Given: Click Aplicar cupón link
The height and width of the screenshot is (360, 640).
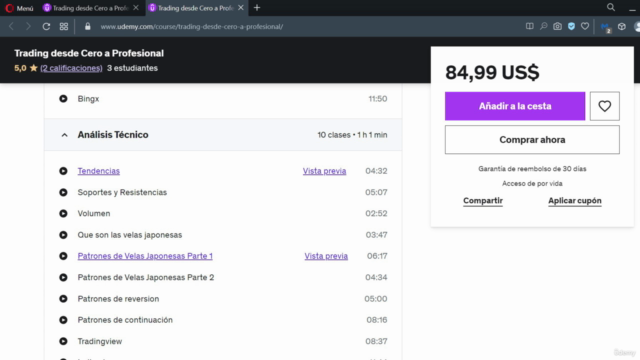Looking at the screenshot, I should coord(574,200).
